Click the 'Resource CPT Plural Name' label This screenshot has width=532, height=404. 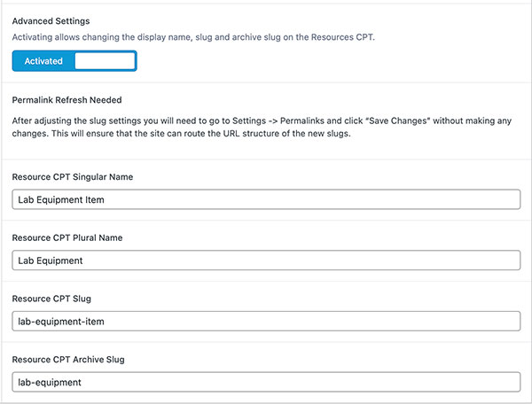67,237
